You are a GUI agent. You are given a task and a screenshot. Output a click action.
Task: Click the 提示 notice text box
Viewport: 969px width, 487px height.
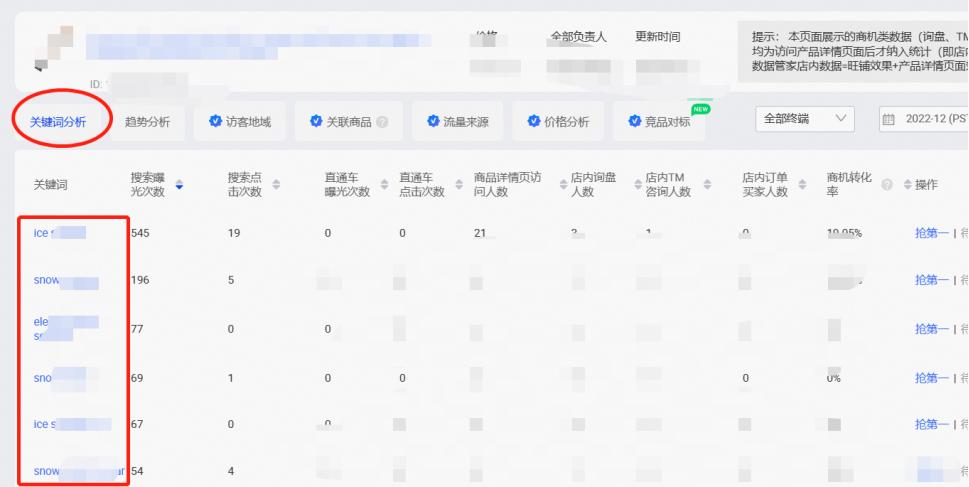point(853,52)
